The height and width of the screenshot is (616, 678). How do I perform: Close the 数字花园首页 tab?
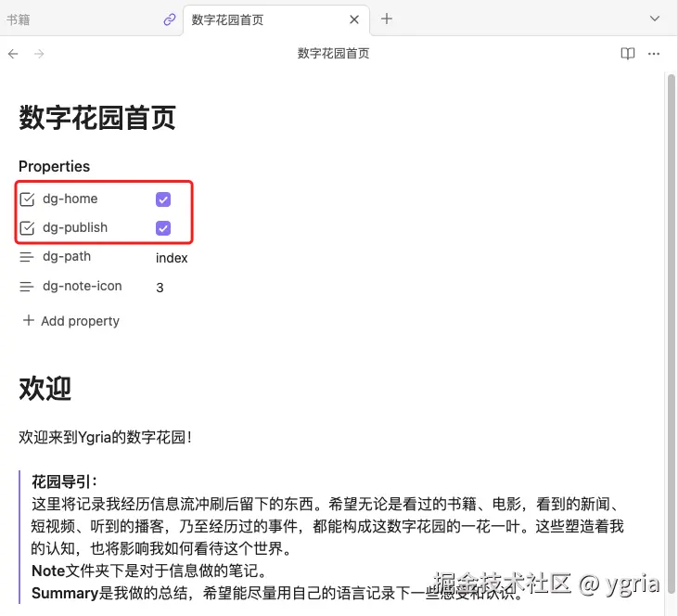(354, 19)
